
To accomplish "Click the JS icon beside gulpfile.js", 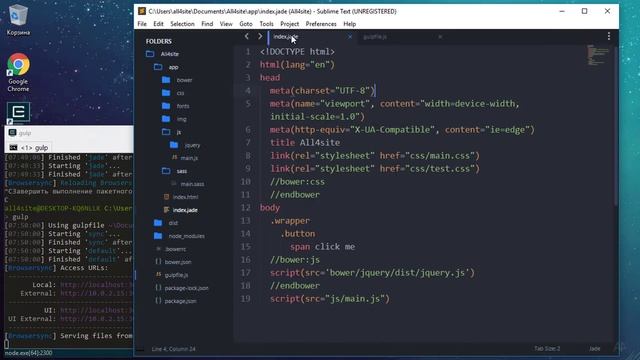I will click(x=158, y=275).
